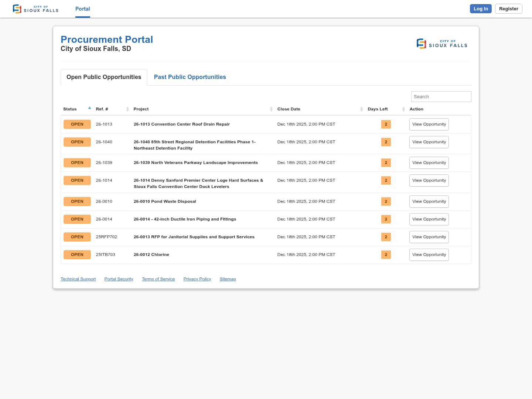Image resolution: width=532 pixels, height=399 pixels.
Task: Select Open Public Opportunities tab
Action: (104, 77)
